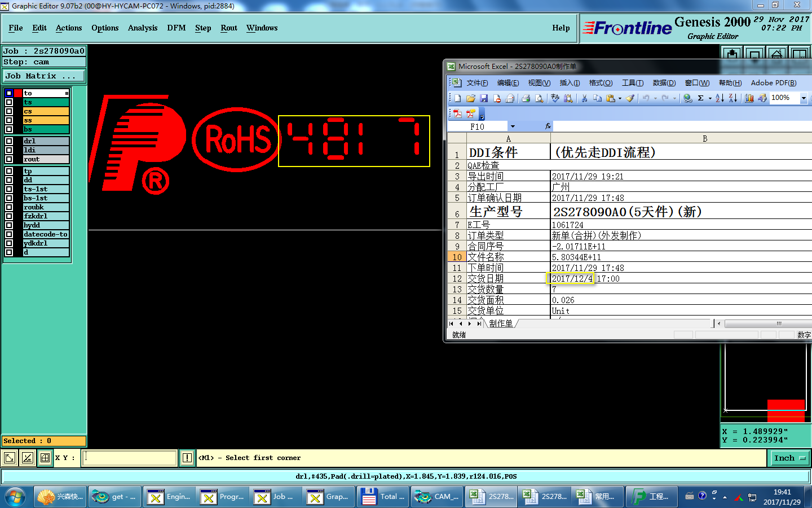Click Excel's Cut scissors icon
Screen dimensions: 812x508
[x=585, y=98]
